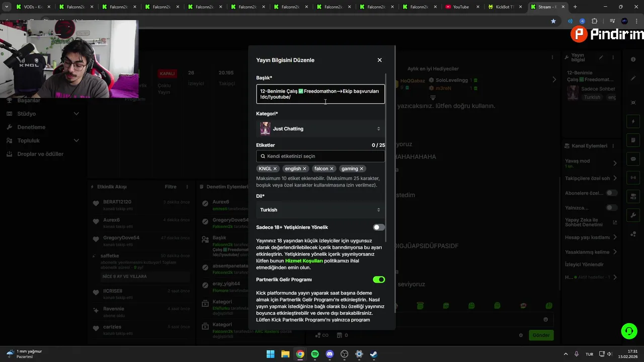This screenshot has height=362, width=644.
Task: Open Etkinlik Akışı three-dot menu
Action: [x=187, y=187]
